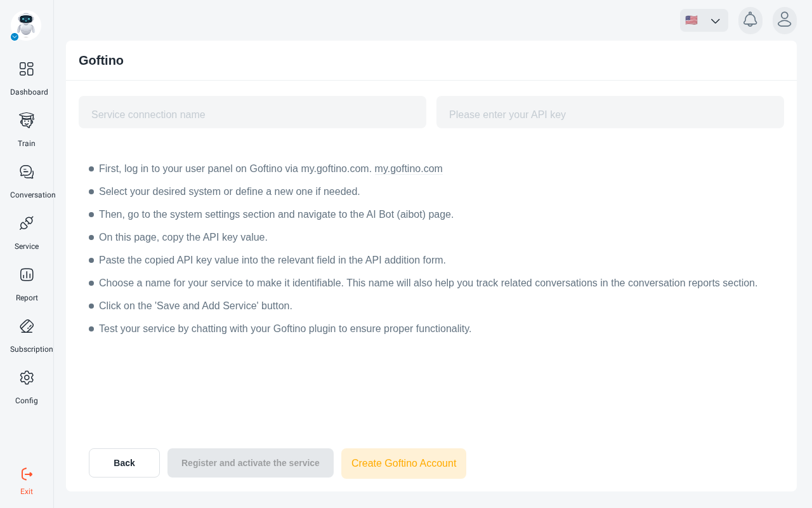Click the 'Save and Add Service' instruction line
812x508 pixels.
pos(195,306)
